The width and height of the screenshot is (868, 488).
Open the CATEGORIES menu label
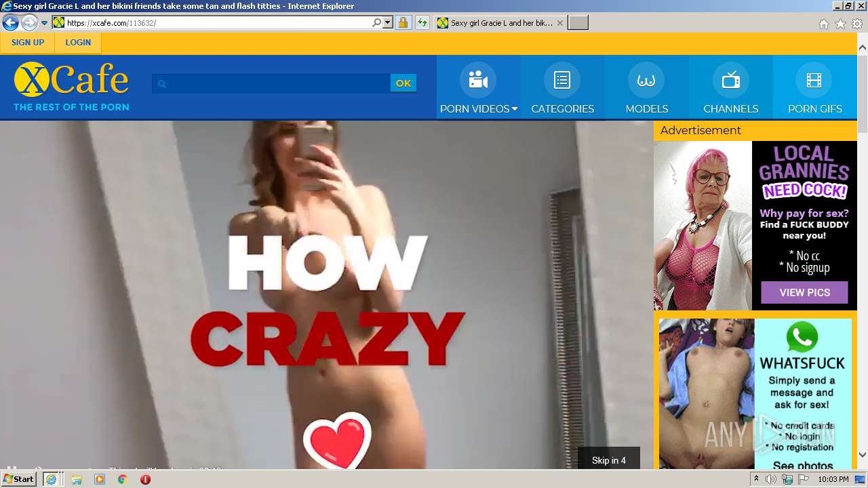[562, 108]
